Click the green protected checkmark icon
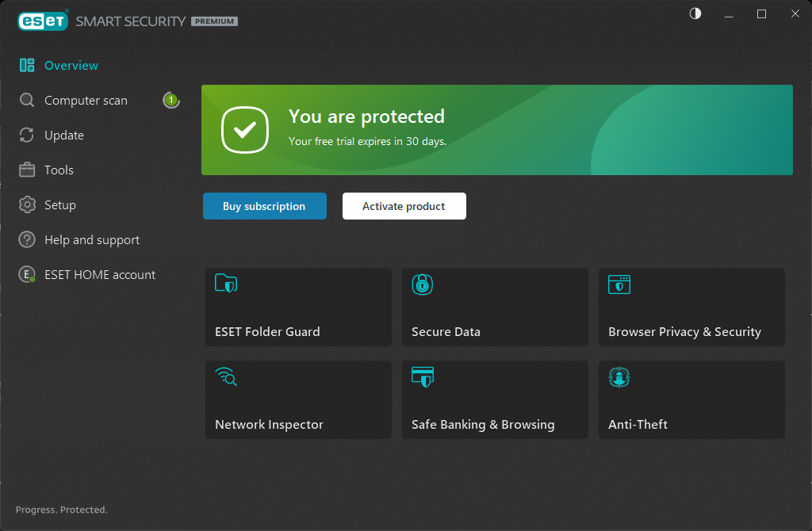 click(245, 130)
